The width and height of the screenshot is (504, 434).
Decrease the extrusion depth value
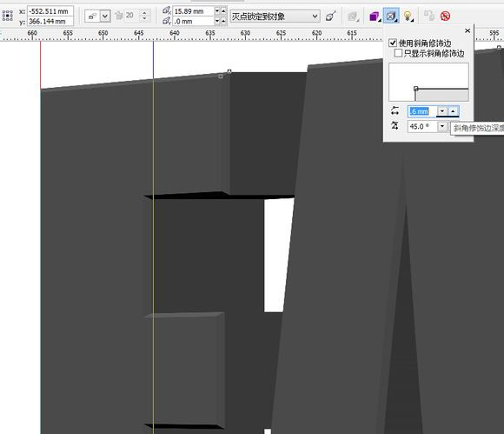tap(144, 18)
